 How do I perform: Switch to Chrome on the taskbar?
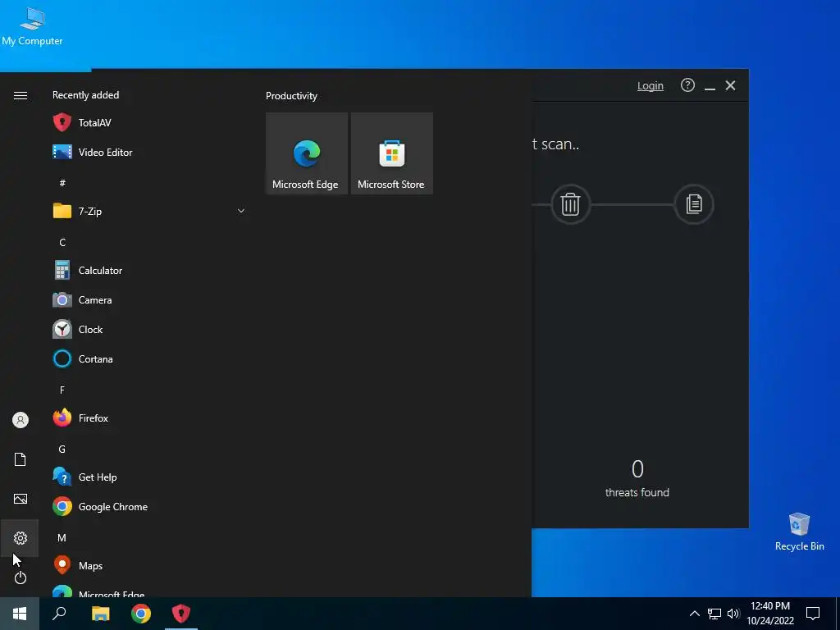point(141,614)
